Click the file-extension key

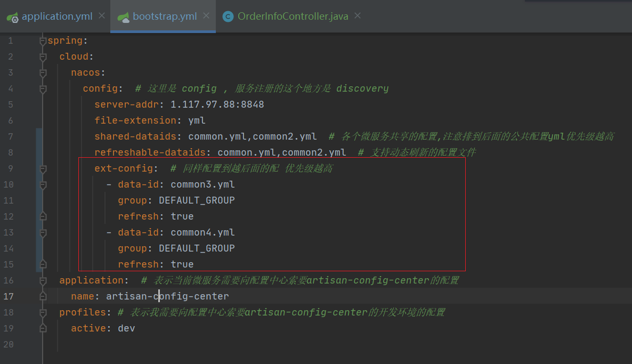pyautogui.click(x=135, y=120)
